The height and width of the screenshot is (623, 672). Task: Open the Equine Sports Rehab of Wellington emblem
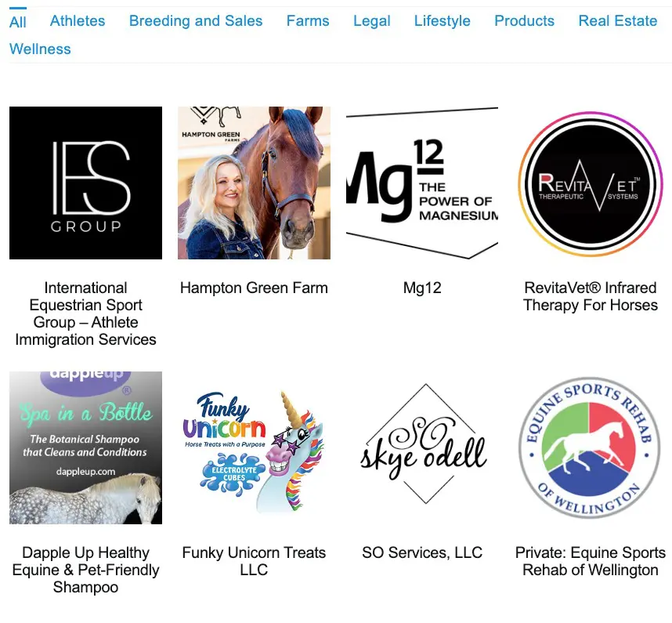[x=590, y=447]
